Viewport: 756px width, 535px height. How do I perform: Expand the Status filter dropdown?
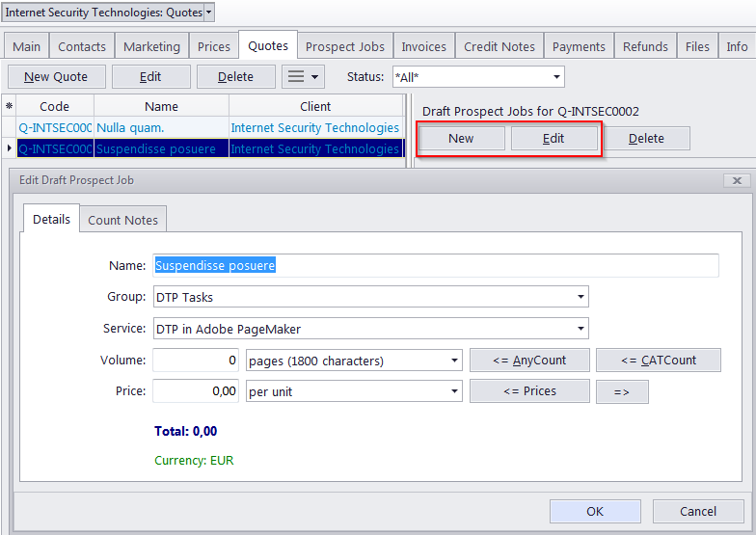click(x=556, y=77)
